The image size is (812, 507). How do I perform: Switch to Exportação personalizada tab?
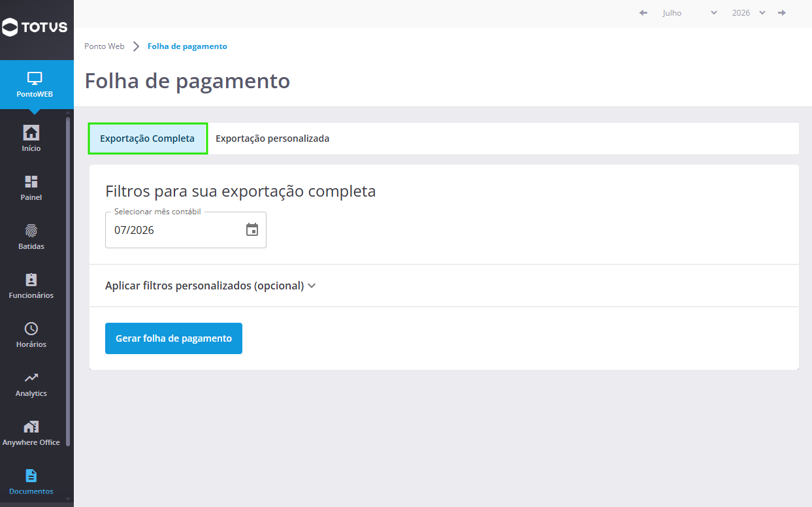272,139
